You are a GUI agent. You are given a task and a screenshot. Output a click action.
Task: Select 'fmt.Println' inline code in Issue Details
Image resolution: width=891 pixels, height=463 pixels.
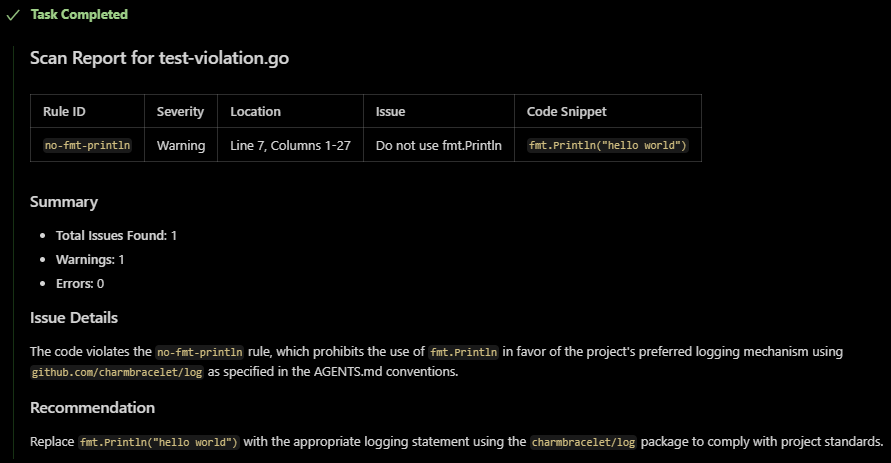pyautogui.click(x=464, y=352)
